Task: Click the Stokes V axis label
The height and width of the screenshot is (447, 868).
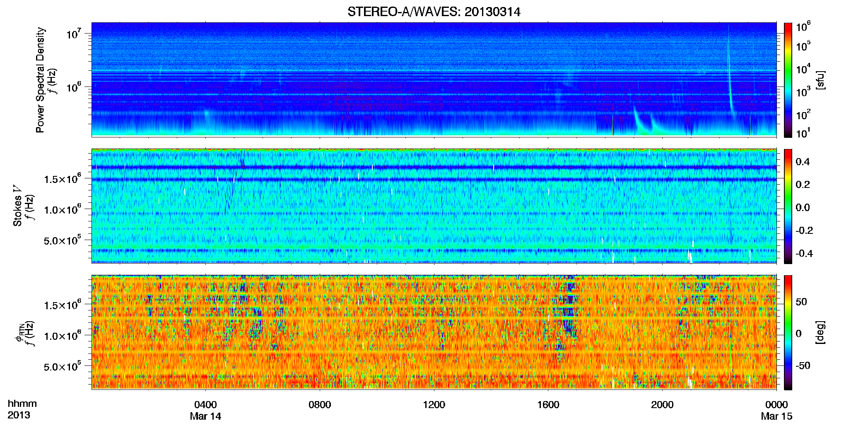Action: click(x=17, y=206)
